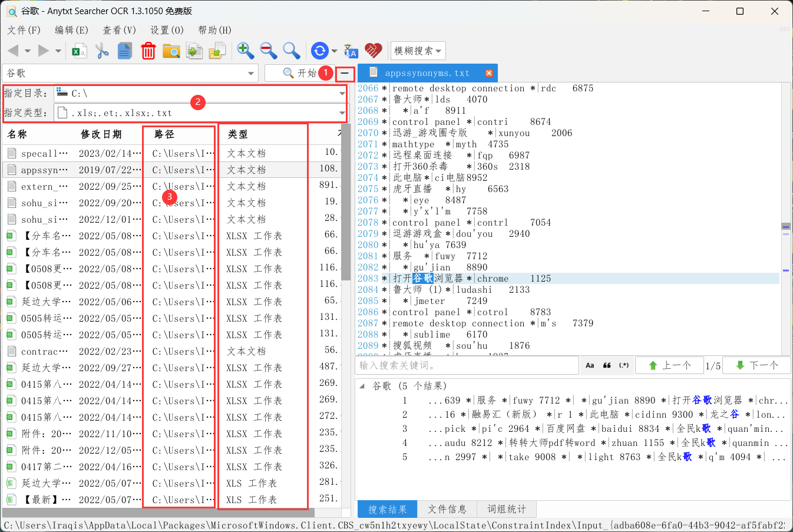The width and height of the screenshot is (793, 532).
Task: Toggle whole word quote-mark option
Action: [x=607, y=365]
